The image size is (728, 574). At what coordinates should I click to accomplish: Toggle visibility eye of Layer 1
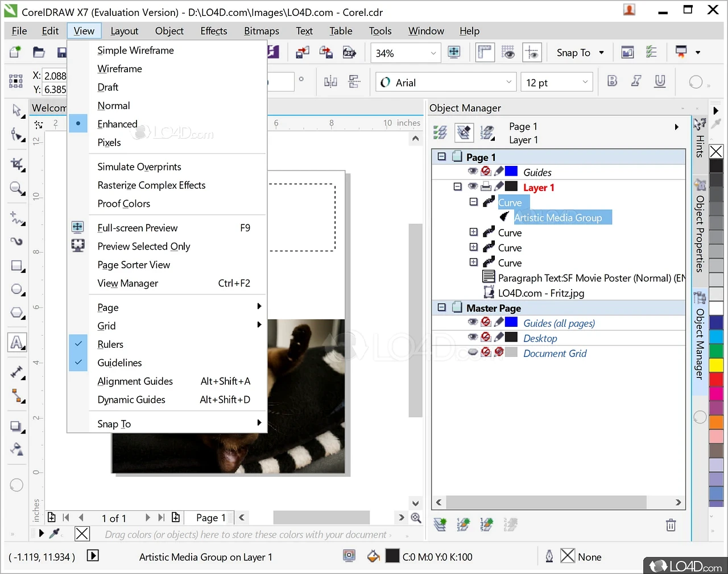pyautogui.click(x=473, y=186)
